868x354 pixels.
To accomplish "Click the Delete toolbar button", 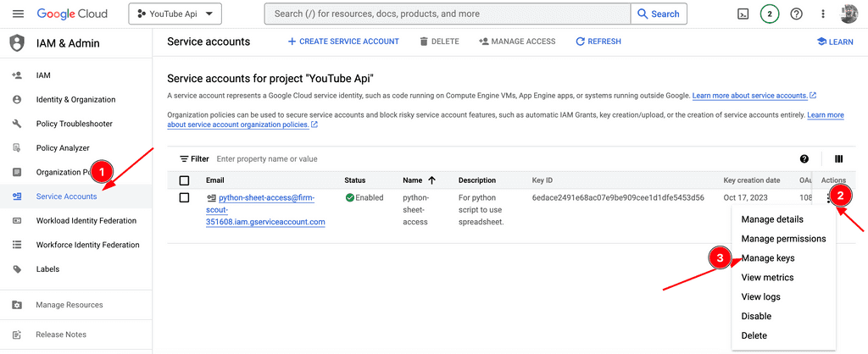I will (x=440, y=41).
